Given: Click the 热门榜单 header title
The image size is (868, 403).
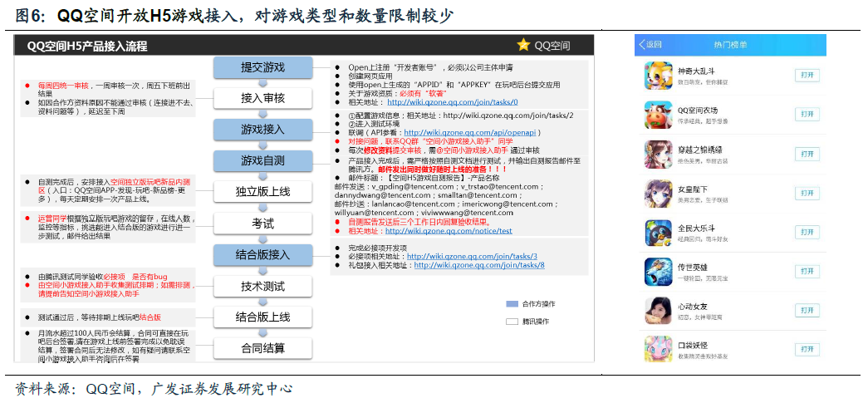Looking at the screenshot, I should coord(729,46).
